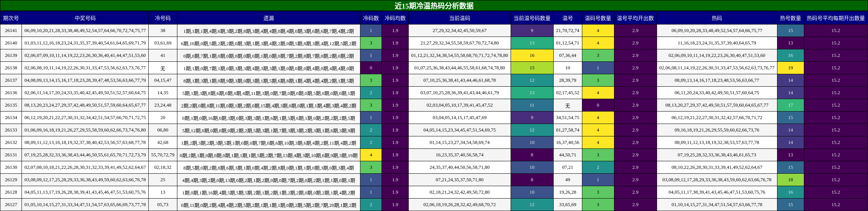Click period number 26139

pos(11,55)
